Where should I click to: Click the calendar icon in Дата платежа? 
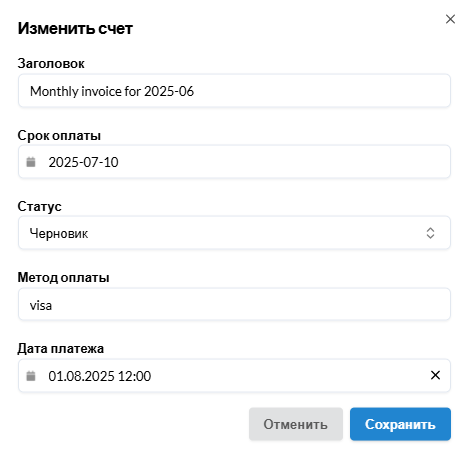pyautogui.click(x=31, y=376)
